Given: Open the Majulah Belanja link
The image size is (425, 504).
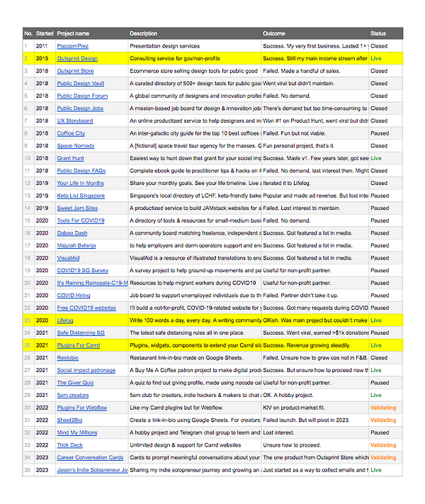Looking at the screenshot, I should point(76,245).
